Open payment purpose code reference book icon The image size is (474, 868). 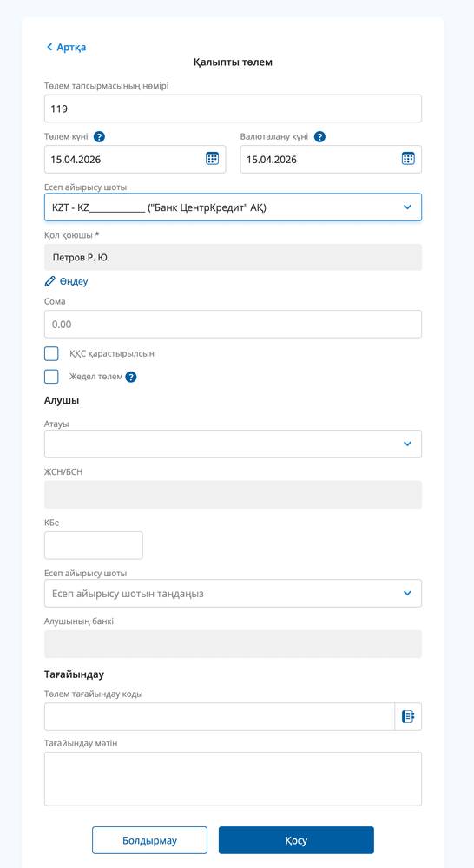coord(407,716)
